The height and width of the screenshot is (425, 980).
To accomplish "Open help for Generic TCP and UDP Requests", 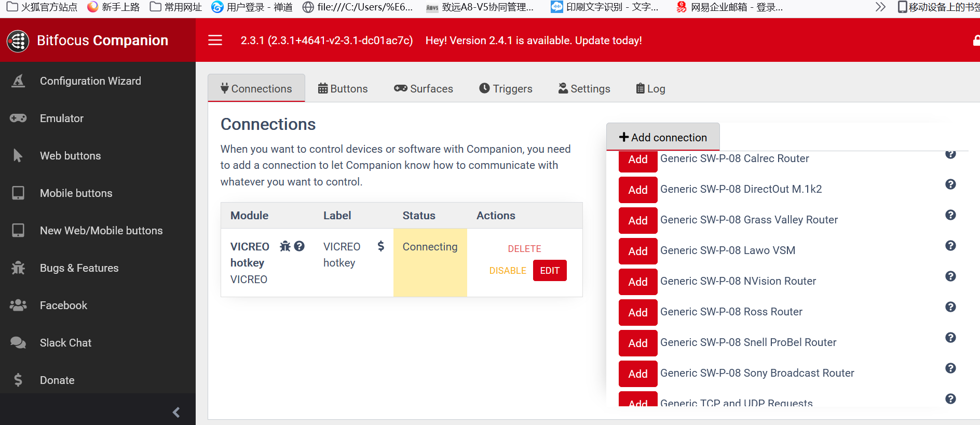I will (950, 399).
